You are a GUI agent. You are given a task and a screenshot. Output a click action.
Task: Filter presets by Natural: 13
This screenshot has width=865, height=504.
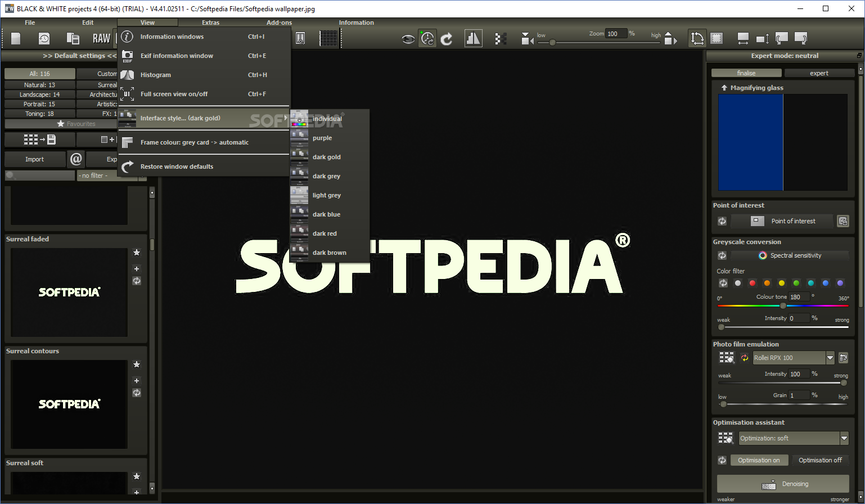coord(40,85)
